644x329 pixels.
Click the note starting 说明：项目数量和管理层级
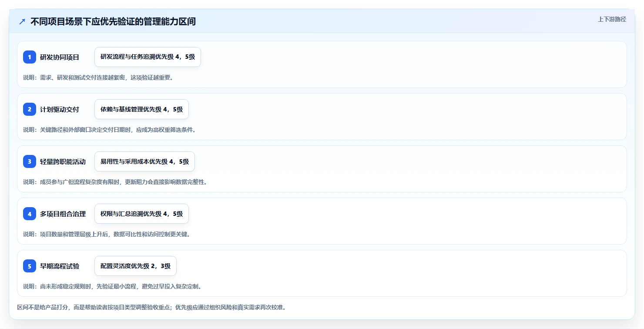[x=107, y=234]
